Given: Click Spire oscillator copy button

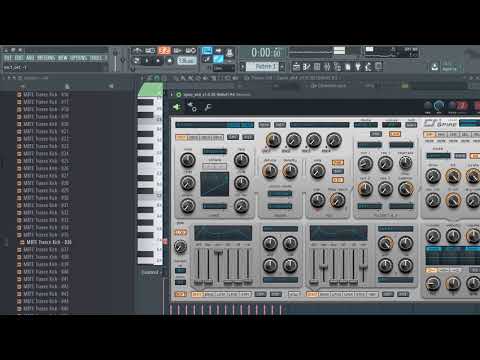Looking at the screenshot, I should pos(233,137).
